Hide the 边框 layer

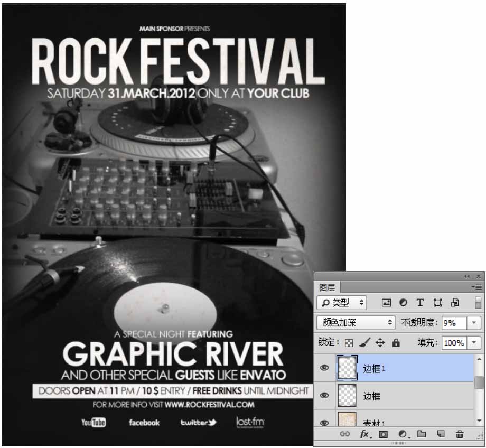(x=324, y=395)
